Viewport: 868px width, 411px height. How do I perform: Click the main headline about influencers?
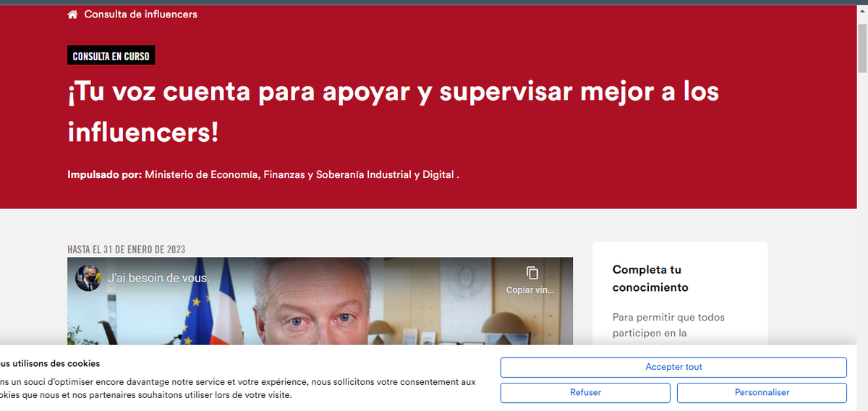tap(393, 112)
